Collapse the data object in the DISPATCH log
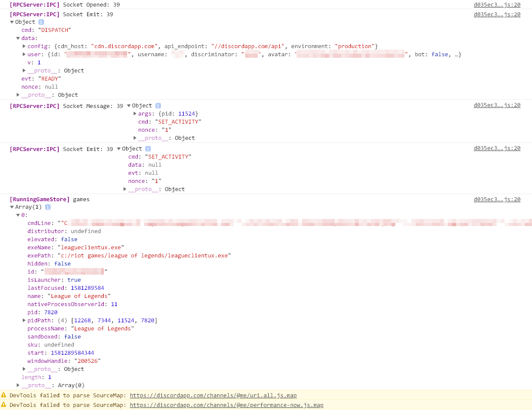The height and width of the screenshot is (412, 532). click(x=18, y=38)
